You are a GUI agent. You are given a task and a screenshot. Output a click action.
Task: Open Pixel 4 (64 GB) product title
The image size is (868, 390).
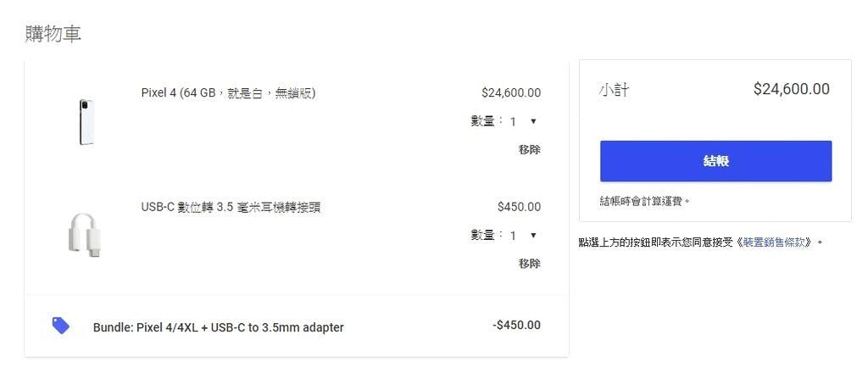click(x=228, y=93)
